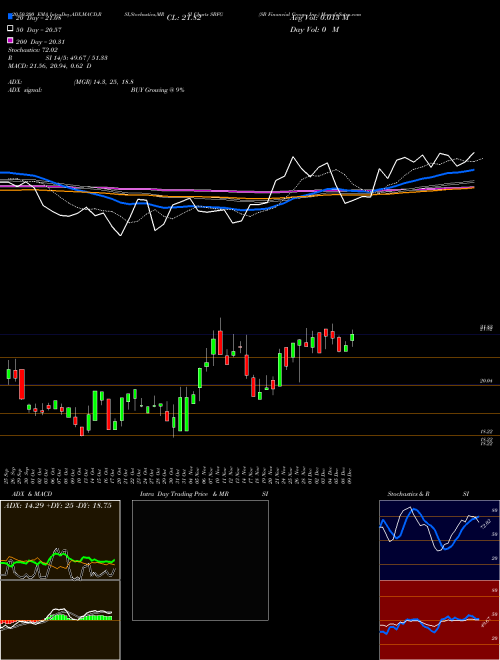Click the tall red candlestick at chart start

(x=22, y=384)
